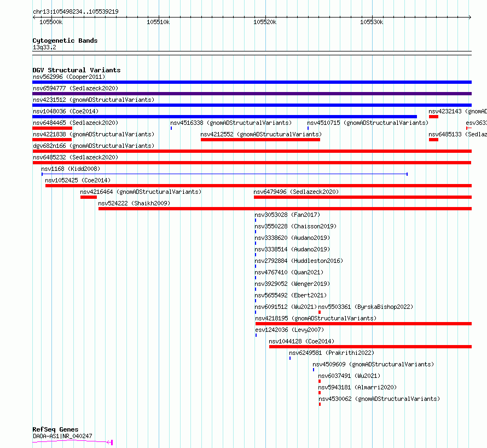
Task: Open nsv2792884 (Huddleston2016) label
Action: click(x=299, y=261)
